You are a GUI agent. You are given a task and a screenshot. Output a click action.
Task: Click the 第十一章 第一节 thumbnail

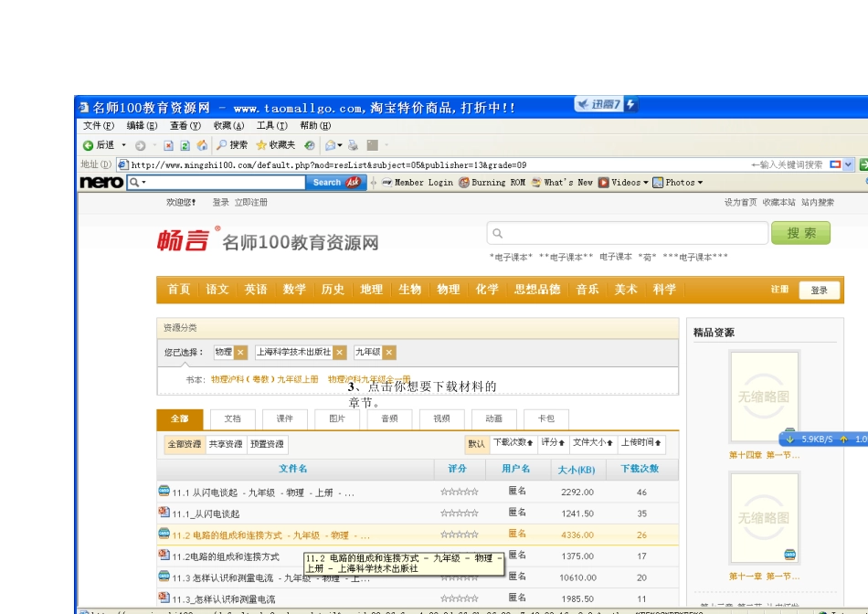tap(764, 518)
